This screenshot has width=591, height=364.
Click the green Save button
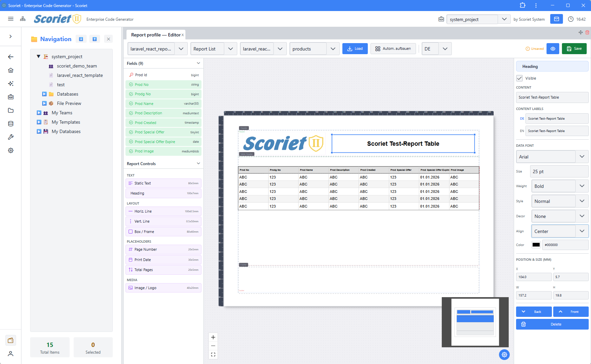pyautogui.click(x=574, y=49)
